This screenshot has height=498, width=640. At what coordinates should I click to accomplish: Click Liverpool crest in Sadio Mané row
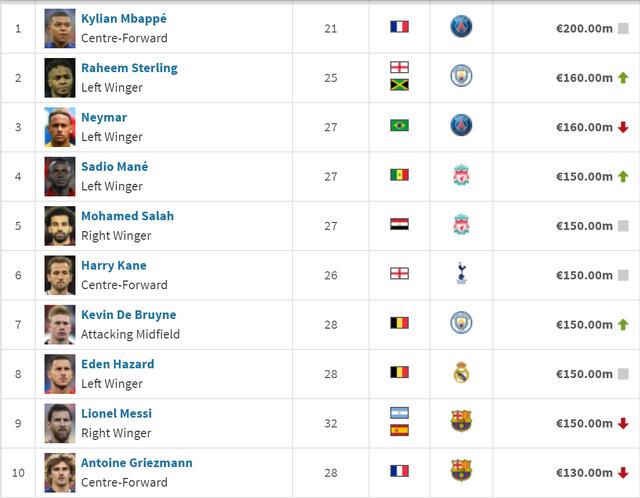[x=461, y=175]
